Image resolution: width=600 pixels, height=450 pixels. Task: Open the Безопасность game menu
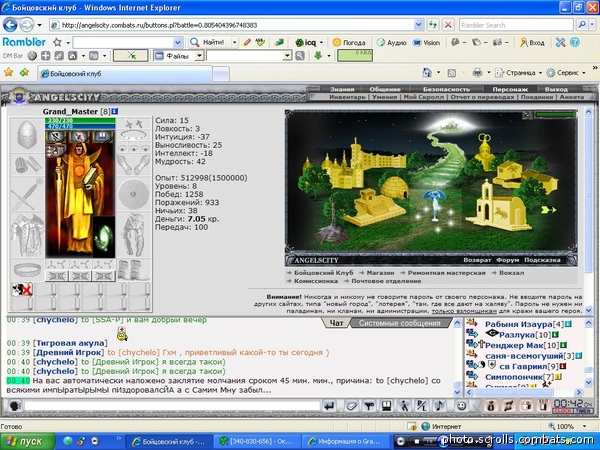446,89
